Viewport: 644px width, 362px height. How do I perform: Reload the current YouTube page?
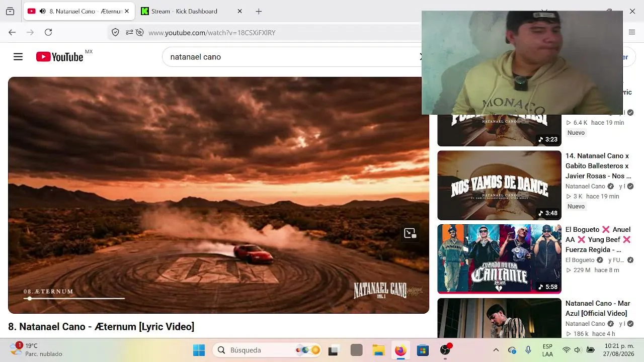coord(48,32)
